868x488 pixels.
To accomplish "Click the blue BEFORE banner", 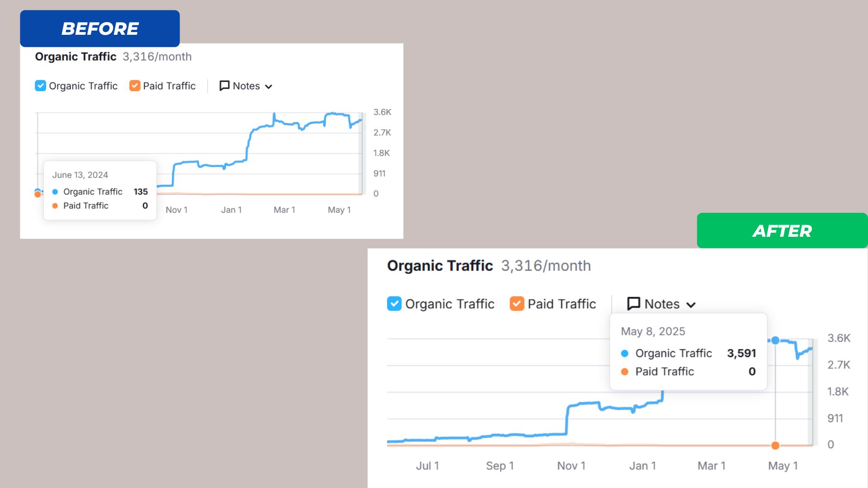I will click(x=100, y=28).
